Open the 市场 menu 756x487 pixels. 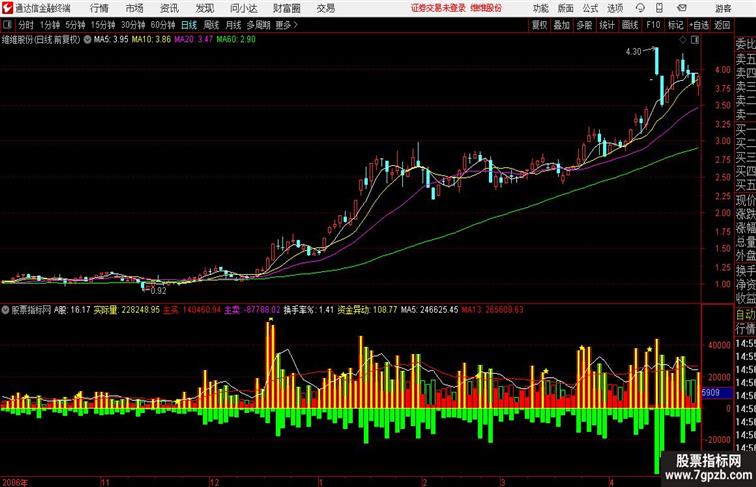135,8
